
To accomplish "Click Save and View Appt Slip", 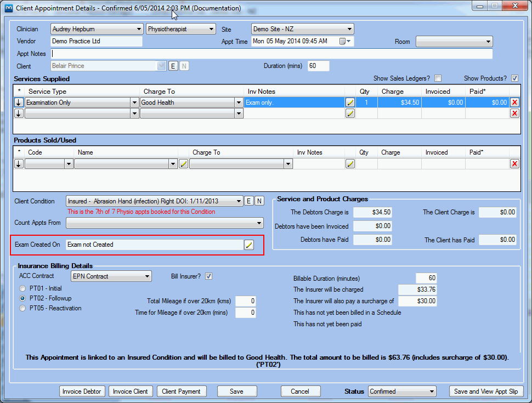I will point(486,391).
